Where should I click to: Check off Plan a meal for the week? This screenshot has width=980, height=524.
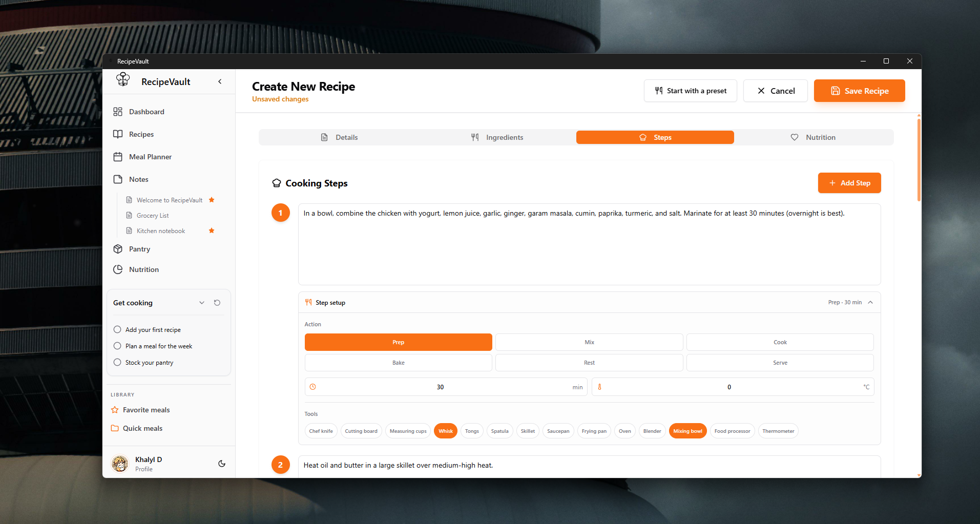pos(117,346)
